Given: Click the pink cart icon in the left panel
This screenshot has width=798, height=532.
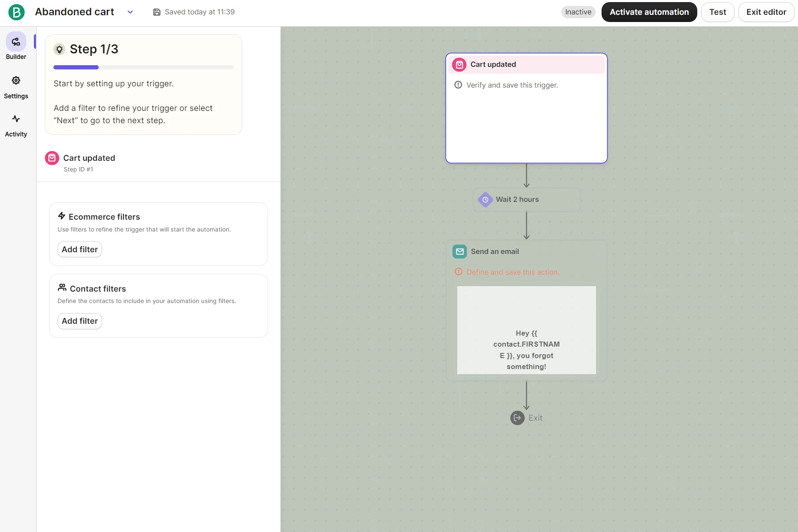Looking at the screenshot, I should click(x=52, y=158).
